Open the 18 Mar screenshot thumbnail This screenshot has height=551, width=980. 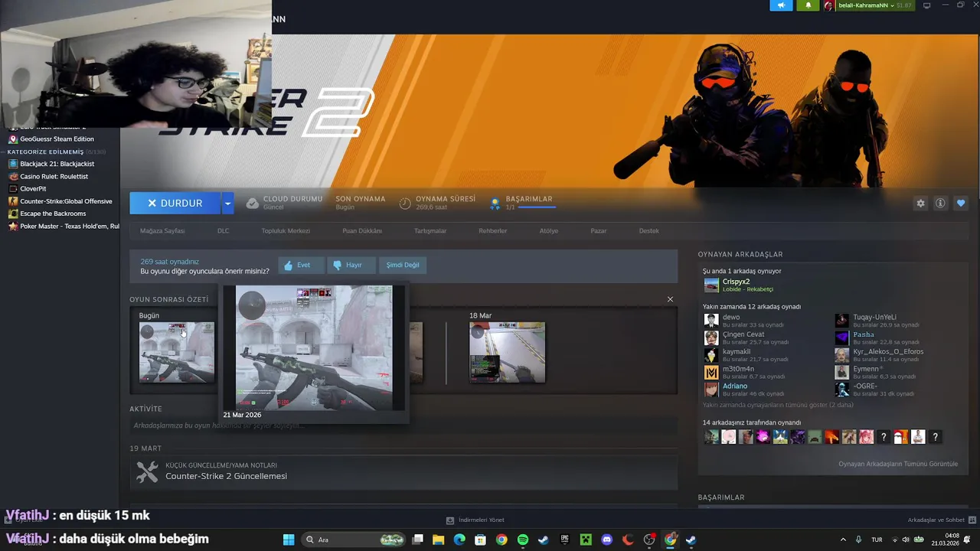pos(508,352)
